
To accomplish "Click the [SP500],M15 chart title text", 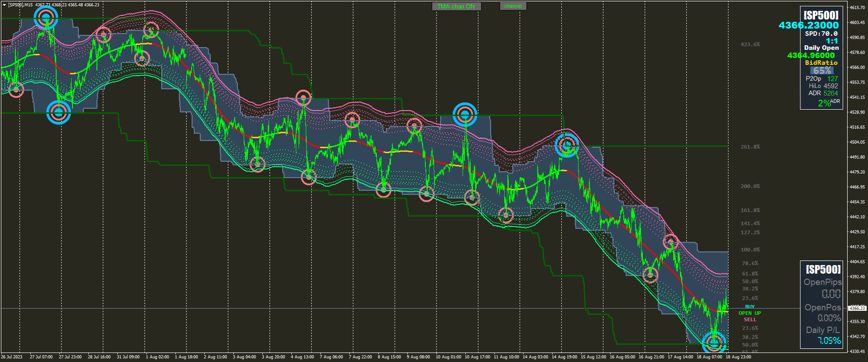I will click(x=20, y=5).
